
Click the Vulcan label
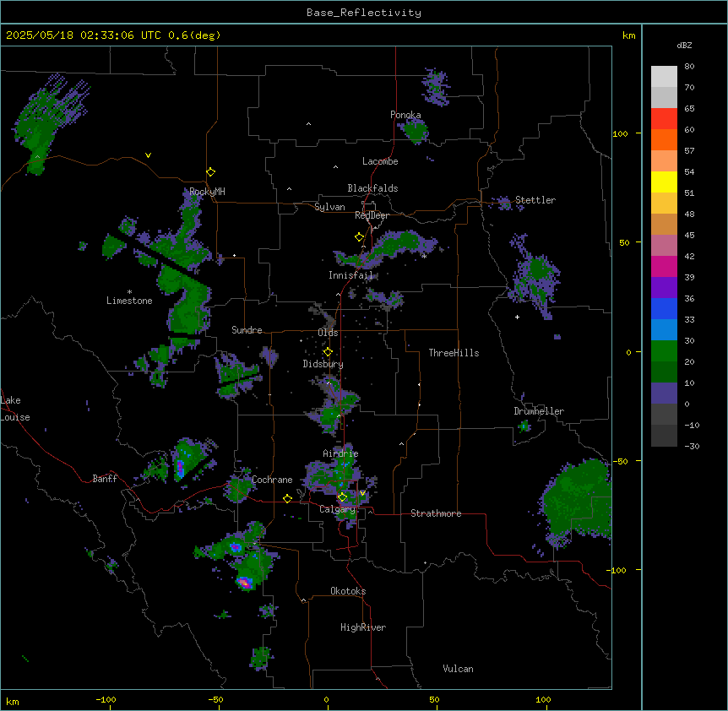(x=459, y=669)
